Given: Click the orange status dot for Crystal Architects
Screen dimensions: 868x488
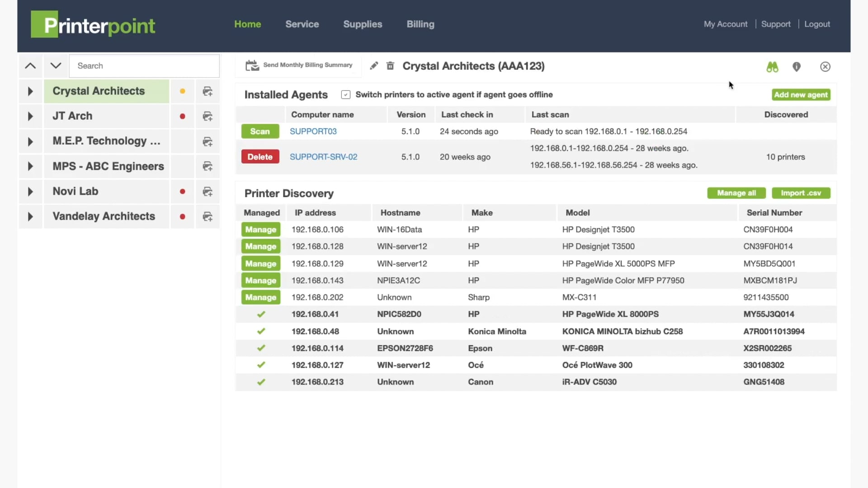Looking at the screenshot, I should [x=182, y=91].
